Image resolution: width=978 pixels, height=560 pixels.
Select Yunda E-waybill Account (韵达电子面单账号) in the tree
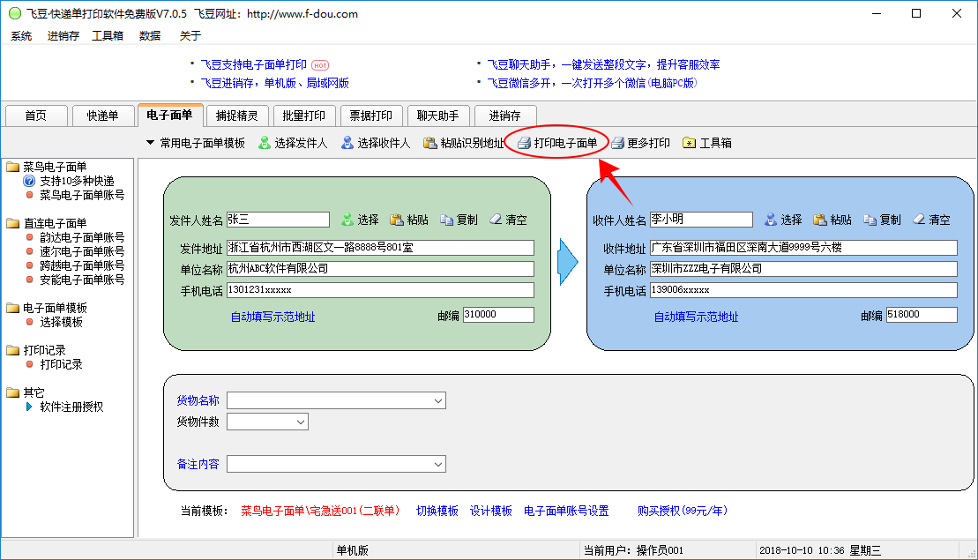(x=82, y=237)
